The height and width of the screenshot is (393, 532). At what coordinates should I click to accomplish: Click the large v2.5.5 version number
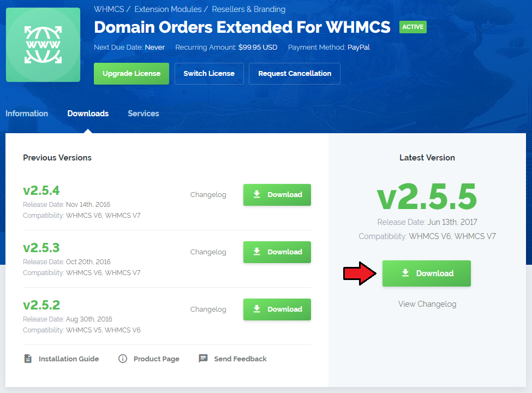click(x=427, y=197)
